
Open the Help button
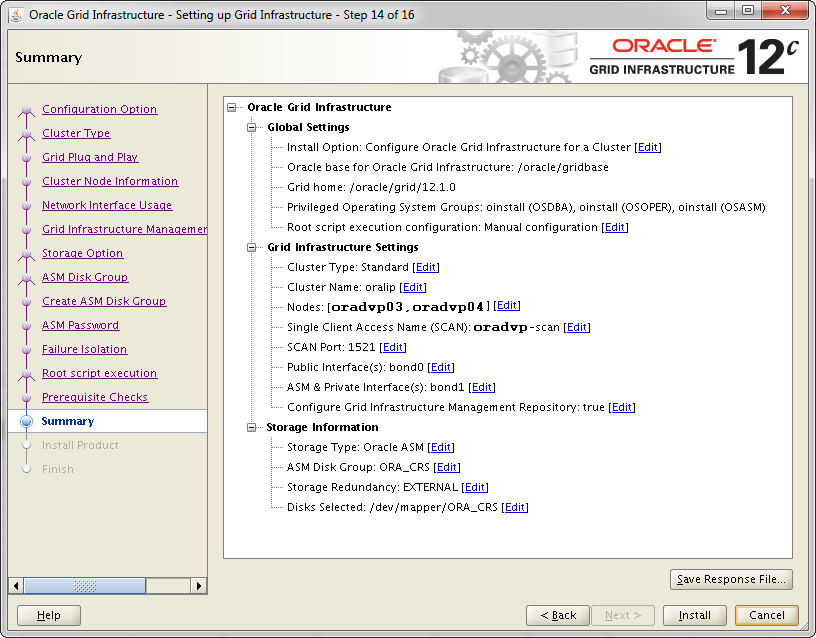49,615
